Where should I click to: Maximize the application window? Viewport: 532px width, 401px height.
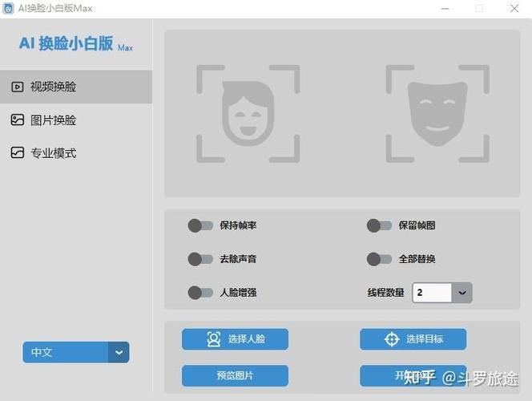[x=479, y=8]
